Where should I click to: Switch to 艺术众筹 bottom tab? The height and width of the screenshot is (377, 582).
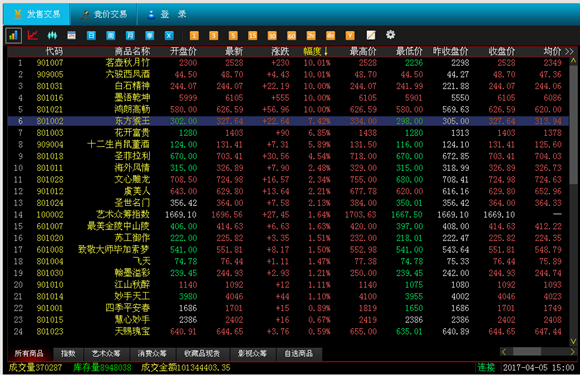coord(106,354)
